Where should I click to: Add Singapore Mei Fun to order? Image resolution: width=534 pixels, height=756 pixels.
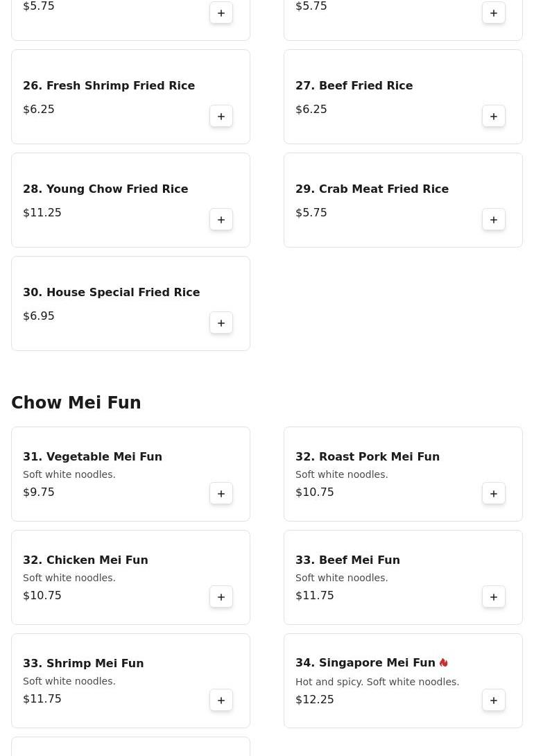[x=494, y=701]
